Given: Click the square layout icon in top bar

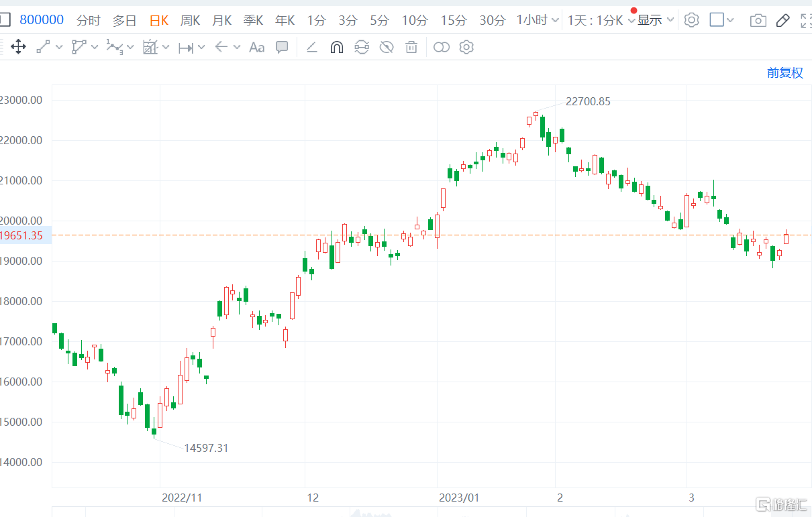Looking at the screenshot, I should point(717,20).
